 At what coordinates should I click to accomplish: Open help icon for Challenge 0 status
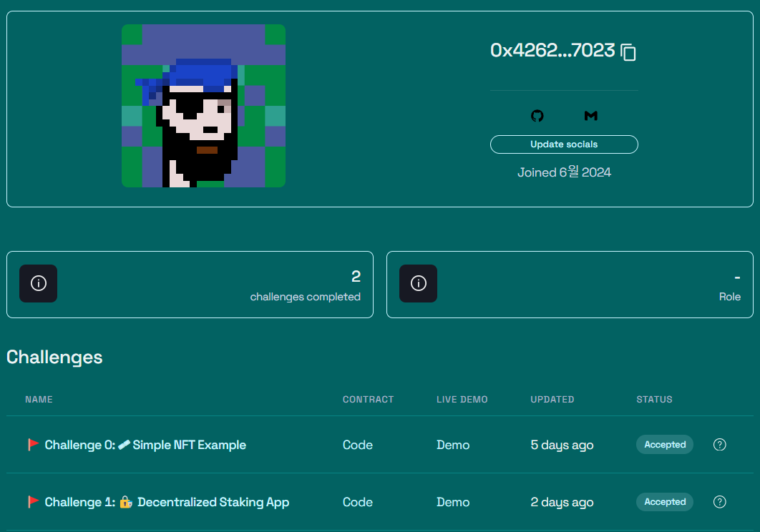(720, 444)
